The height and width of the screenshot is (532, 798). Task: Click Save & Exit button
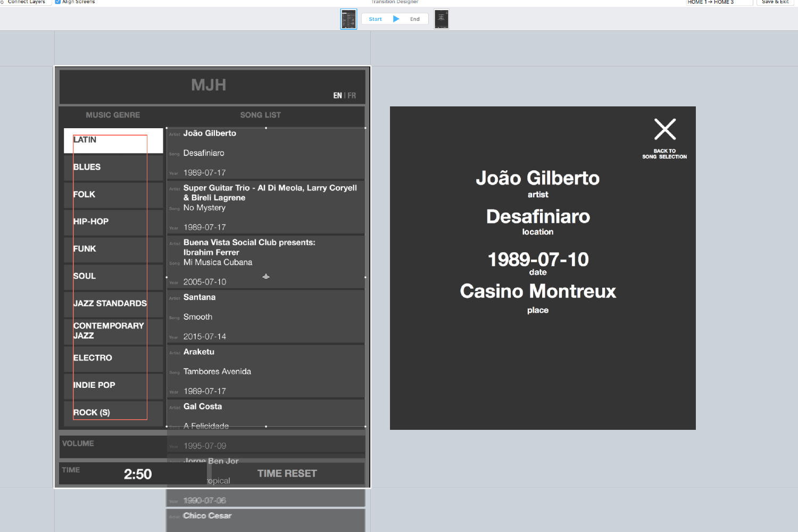coord(775,2)
